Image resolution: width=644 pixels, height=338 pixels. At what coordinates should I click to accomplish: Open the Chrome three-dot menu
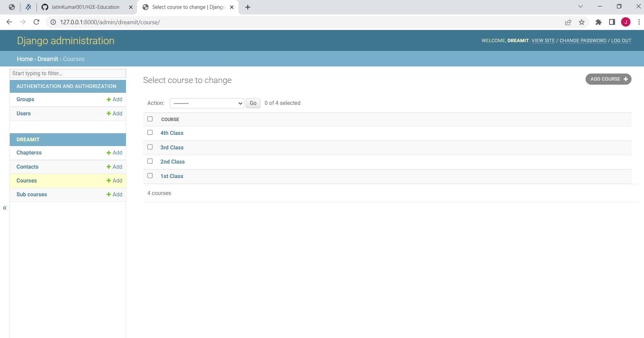(639, 22)
